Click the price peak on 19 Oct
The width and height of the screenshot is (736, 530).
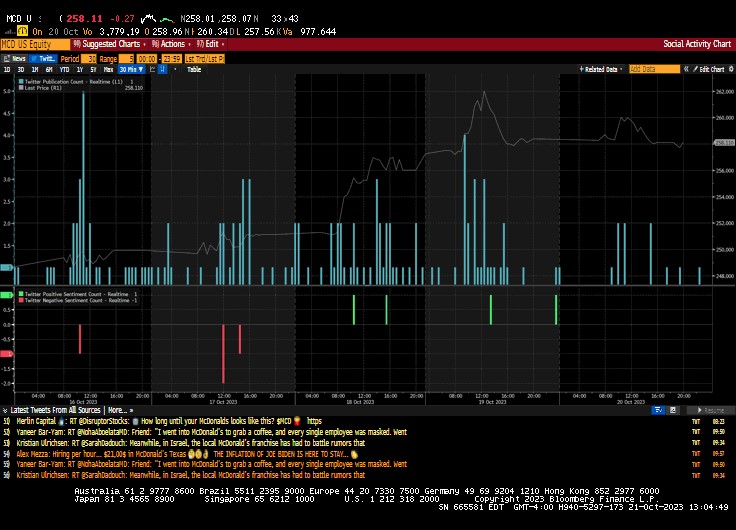pos(484,92)
